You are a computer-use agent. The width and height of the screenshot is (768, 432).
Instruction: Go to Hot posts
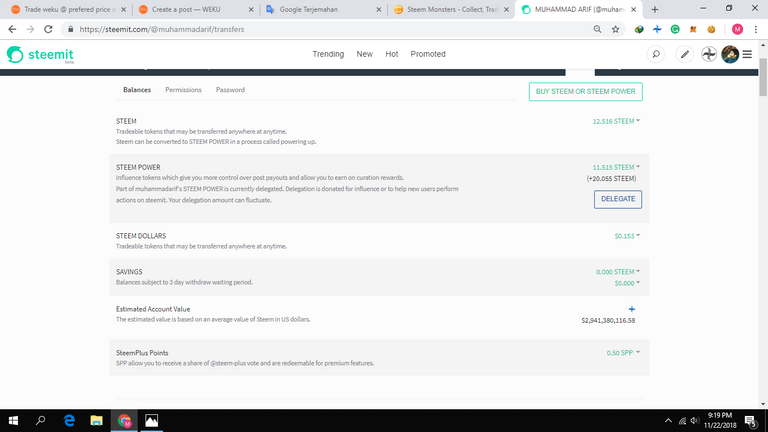tap(391, 54)
